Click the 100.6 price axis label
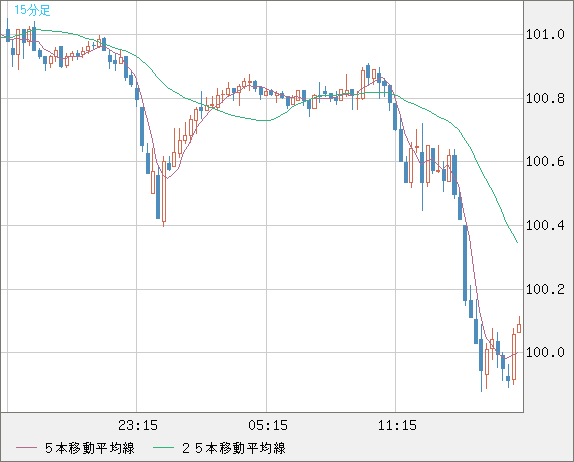Screen dimensions: 574x462 tap(545, 161)
